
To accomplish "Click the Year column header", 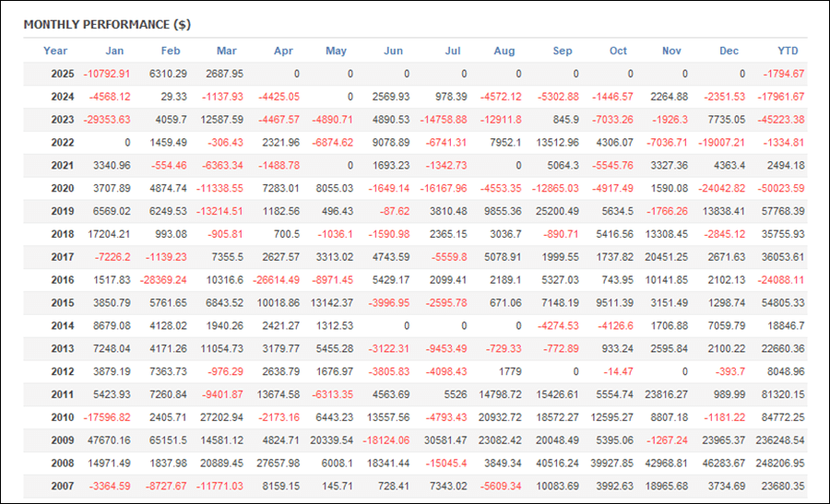I will [x=55, y=51].
